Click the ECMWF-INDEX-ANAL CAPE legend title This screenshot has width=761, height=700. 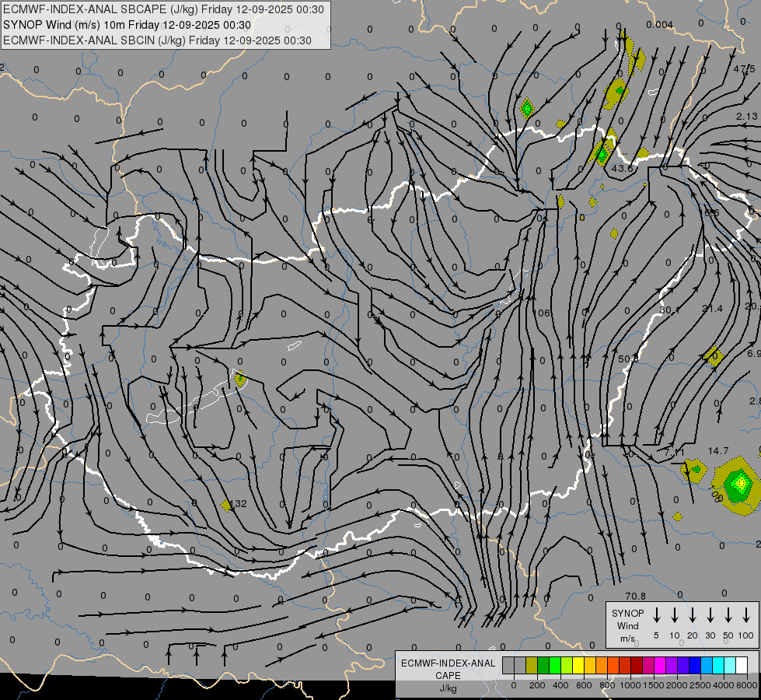[448, 669]
